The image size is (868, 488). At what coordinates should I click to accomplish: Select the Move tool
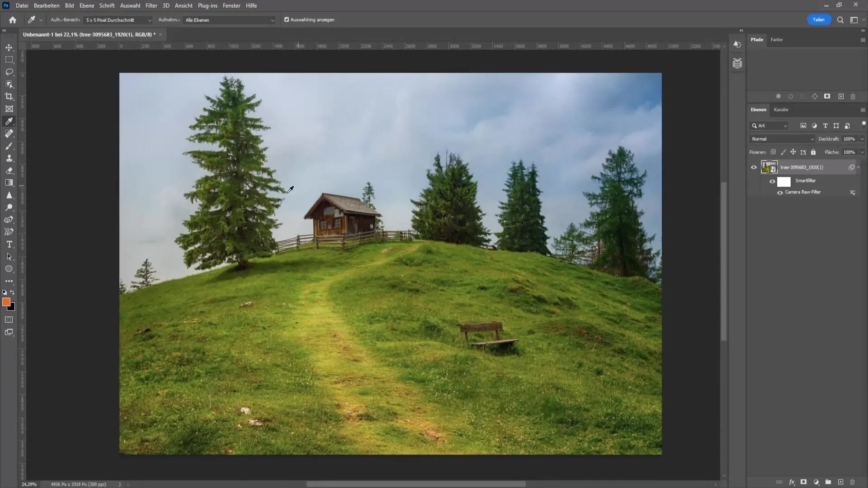tap(9, 47)
